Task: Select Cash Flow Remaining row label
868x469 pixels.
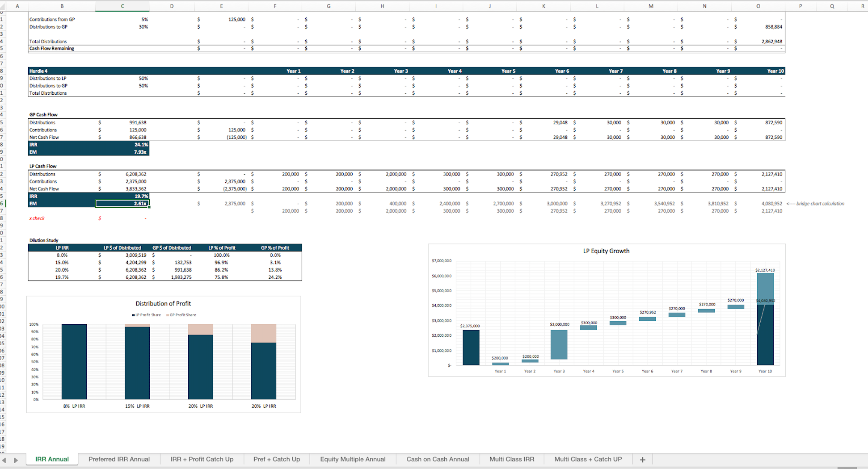Action: [52, 48]
